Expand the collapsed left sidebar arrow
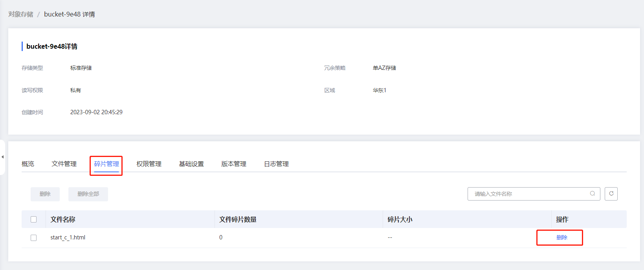Screen dimensions: 644x270 (2, 157)
